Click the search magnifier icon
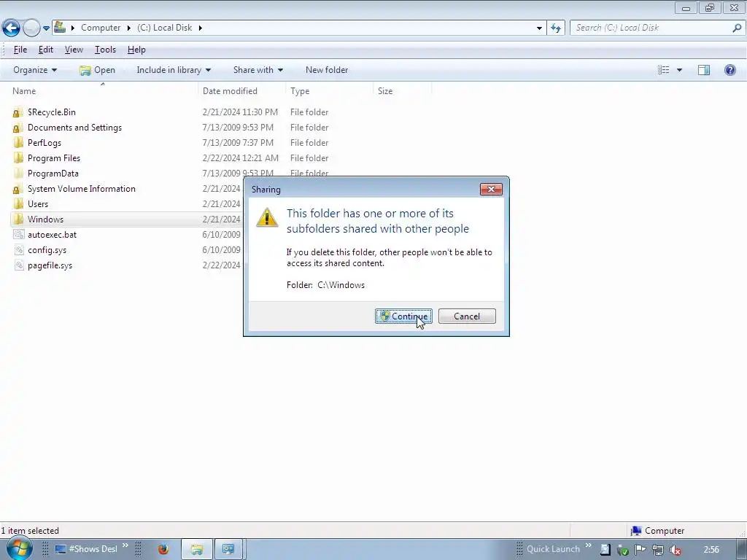This screenshot has width=747, height=560. click(737, 28)
